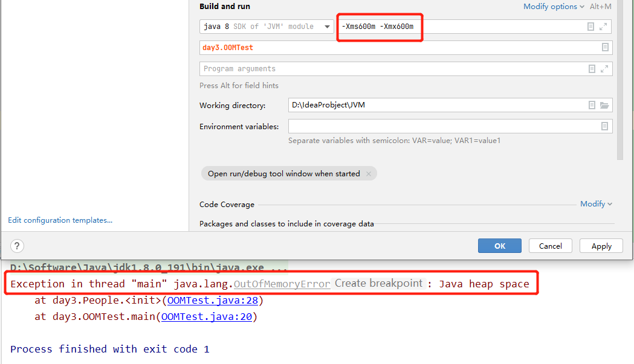Click the Working directory field

pos(450,105)
